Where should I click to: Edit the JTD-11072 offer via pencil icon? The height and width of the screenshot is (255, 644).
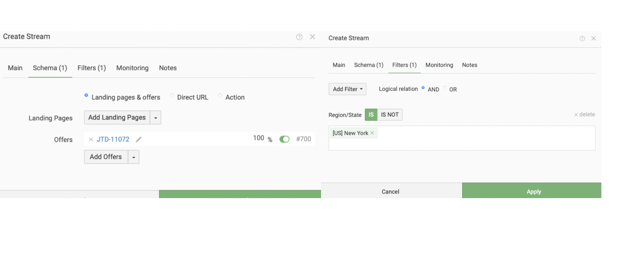[138, 139]
